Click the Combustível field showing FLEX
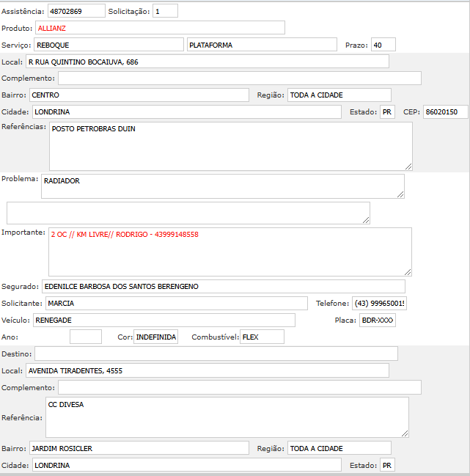This screenshot has width=470, height=476. 262,337
